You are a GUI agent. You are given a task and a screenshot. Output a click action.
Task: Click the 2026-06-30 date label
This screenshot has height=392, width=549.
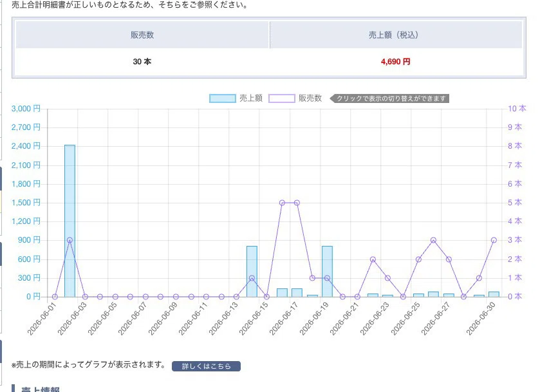pos(481,318)
